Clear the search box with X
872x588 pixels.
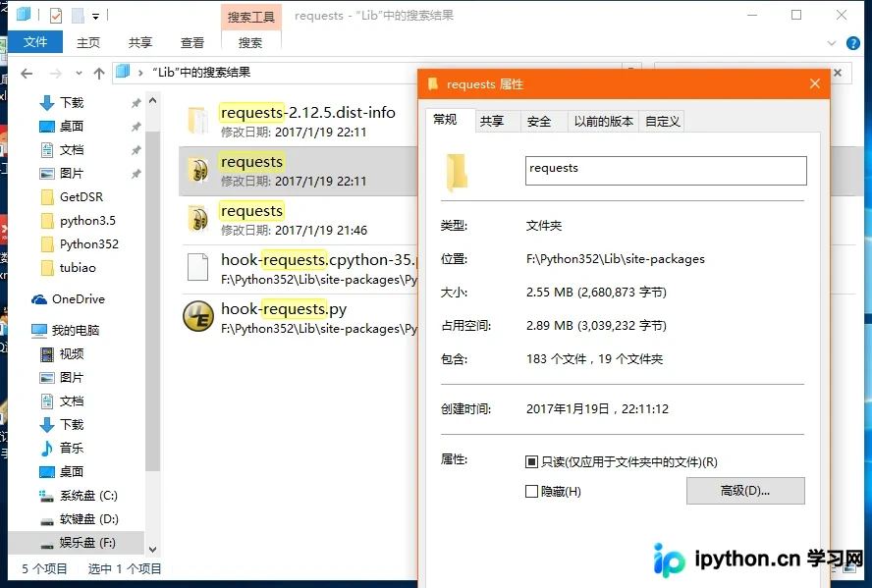(x=838, y=73)
